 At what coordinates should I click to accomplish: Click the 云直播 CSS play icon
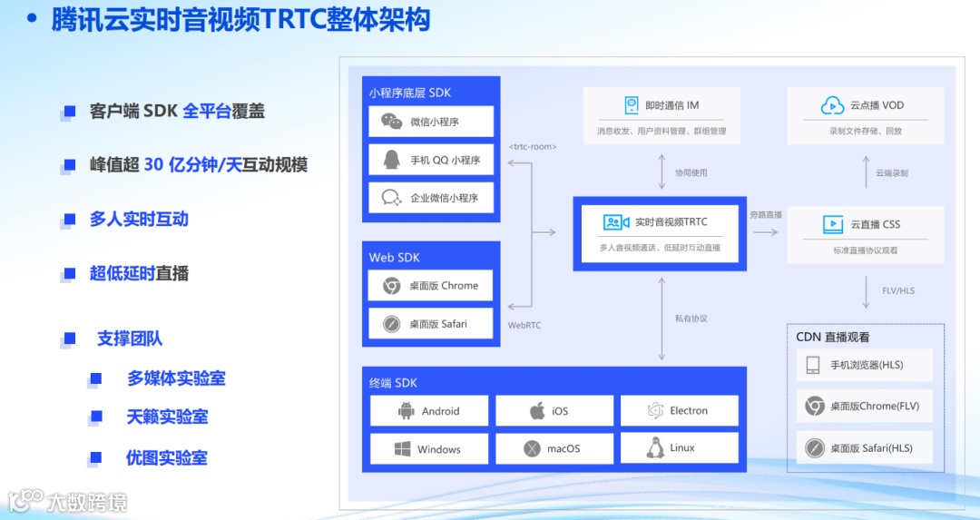833,224
